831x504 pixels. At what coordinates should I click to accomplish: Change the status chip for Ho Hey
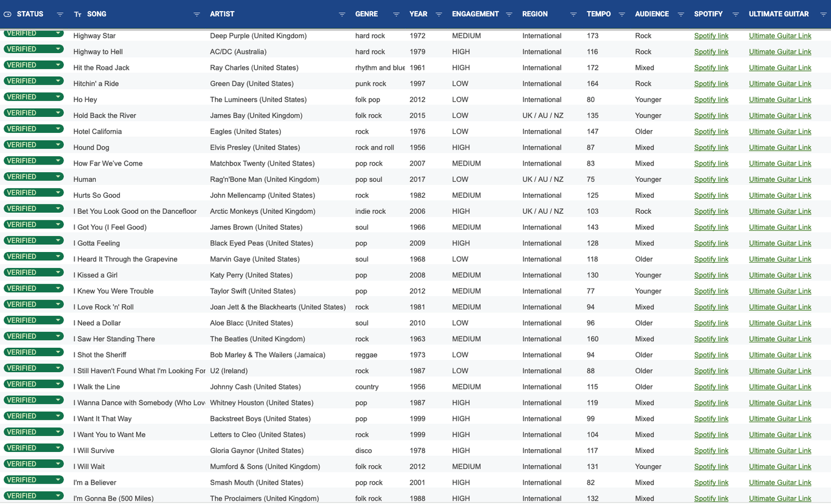tap(34, 97)
